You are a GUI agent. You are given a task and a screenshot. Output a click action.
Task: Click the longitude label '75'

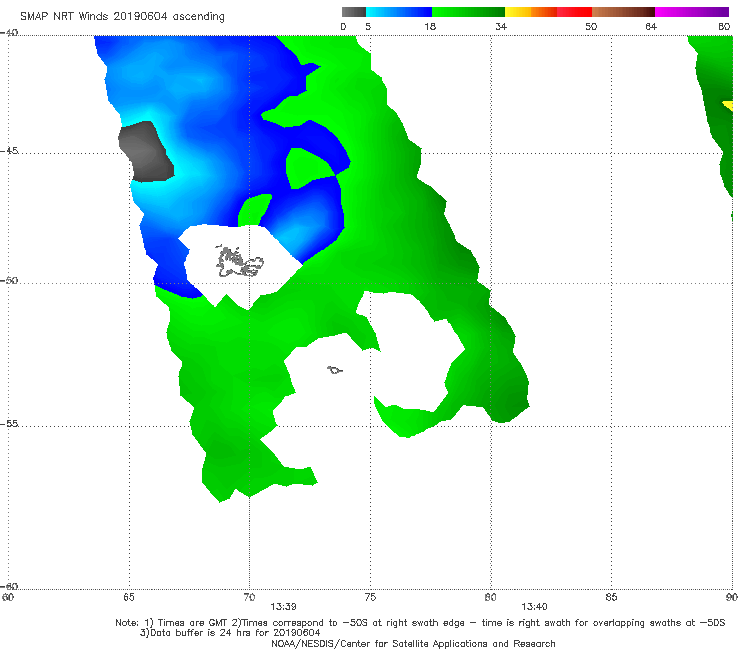pos(370,597)
